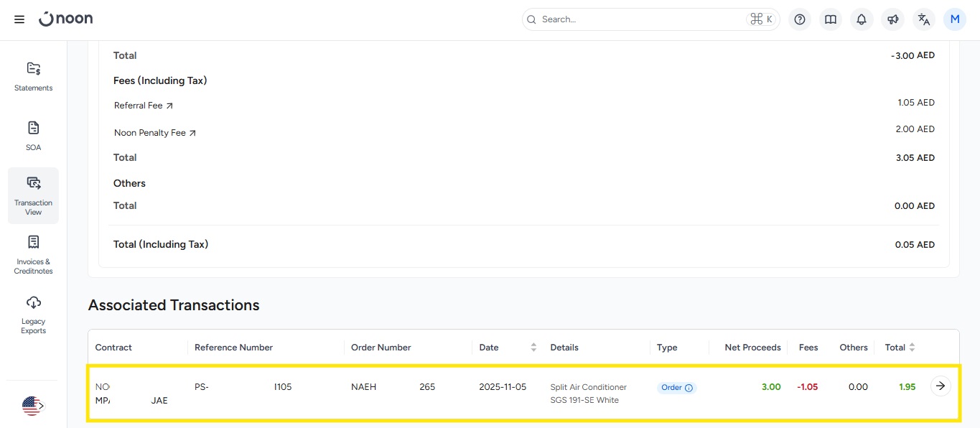Open the language translation icon
Image resolution: width=980 pixels, height=428 pixels.
[924, 19]
